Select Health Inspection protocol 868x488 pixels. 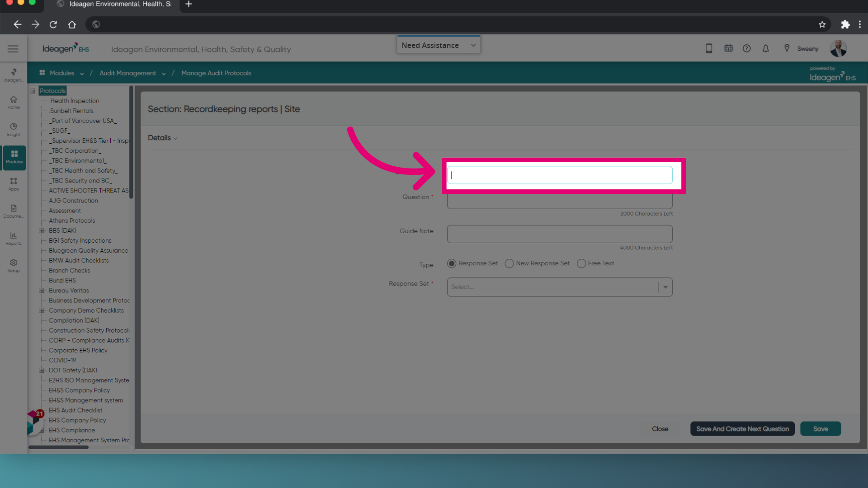click(75, 101)
